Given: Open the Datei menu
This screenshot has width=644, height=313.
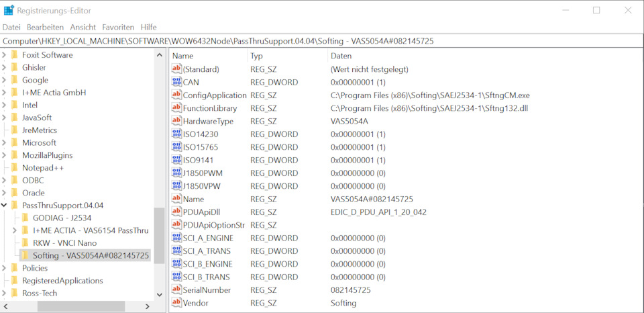Looking at the screenshot, I should click(11, 27).
